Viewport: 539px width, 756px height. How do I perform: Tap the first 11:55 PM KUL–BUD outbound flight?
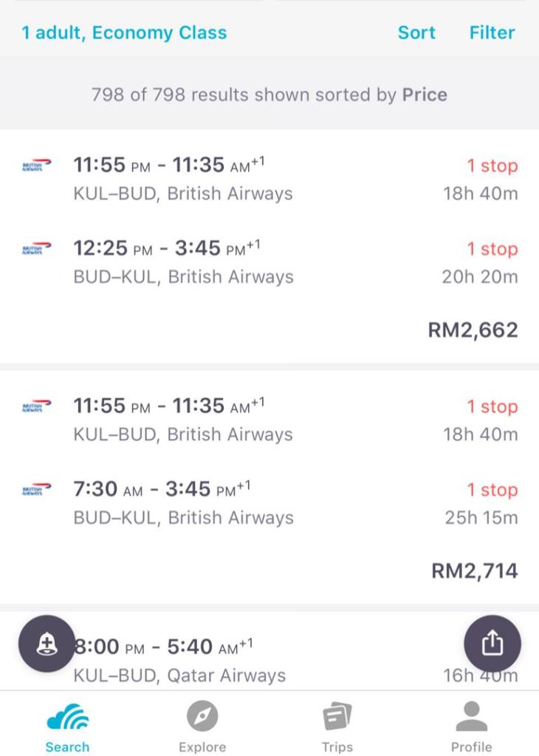[x=269, y=179]
